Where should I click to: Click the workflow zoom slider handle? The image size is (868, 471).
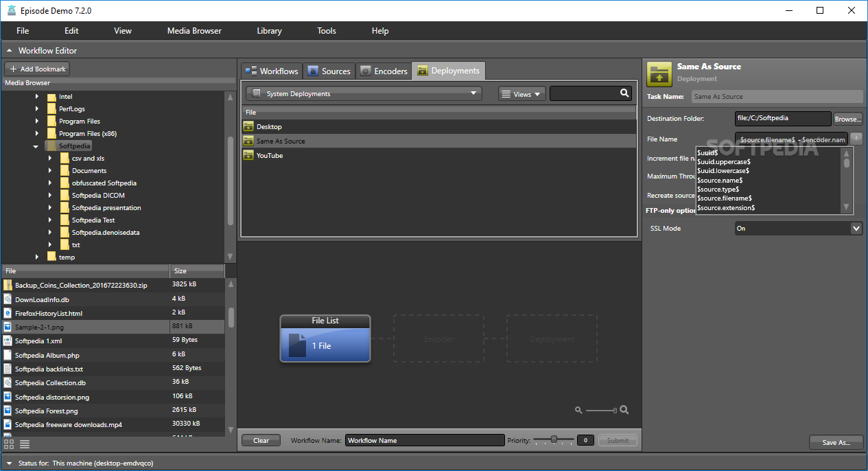click(615, 410)
